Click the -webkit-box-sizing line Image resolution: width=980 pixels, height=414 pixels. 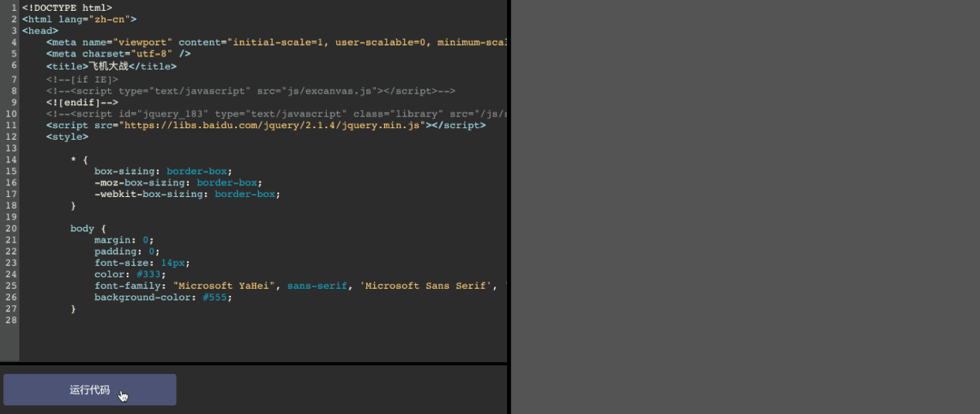(187, 195)
